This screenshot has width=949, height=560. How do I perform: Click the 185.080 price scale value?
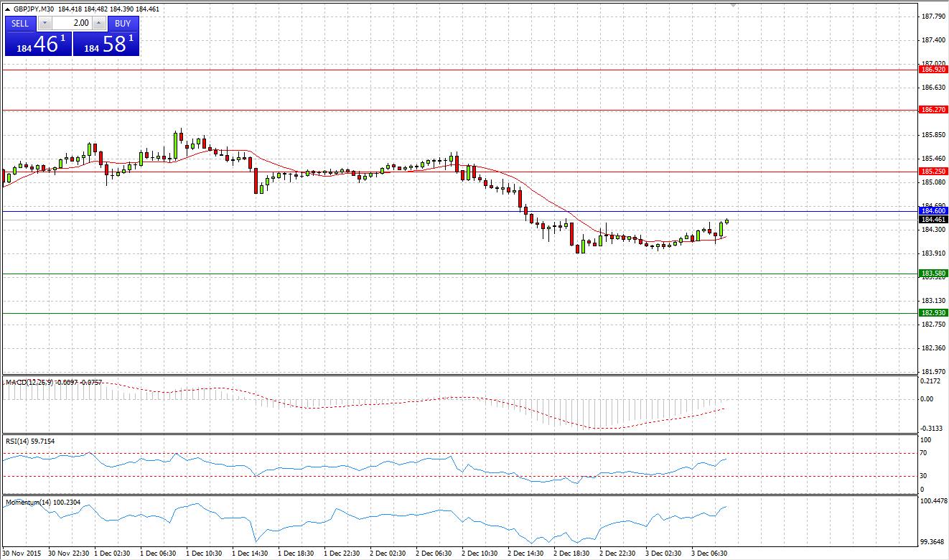(933, 182)
